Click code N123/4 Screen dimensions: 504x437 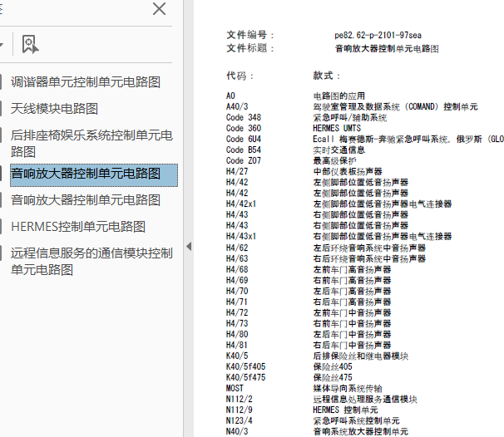[x=240, y=420]
